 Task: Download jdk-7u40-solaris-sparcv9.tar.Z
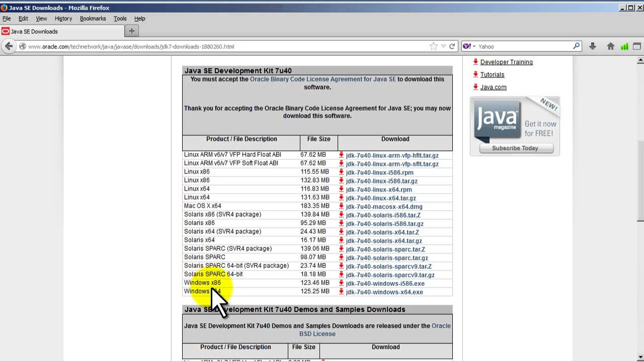(x=388, y=266)
